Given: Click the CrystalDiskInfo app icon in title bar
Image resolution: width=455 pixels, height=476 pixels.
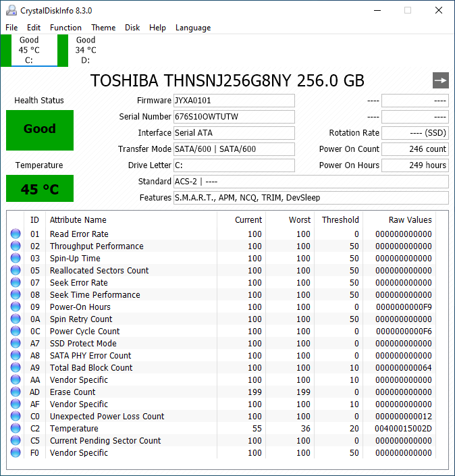Looking at the screenshot, I should coord(10,10).
